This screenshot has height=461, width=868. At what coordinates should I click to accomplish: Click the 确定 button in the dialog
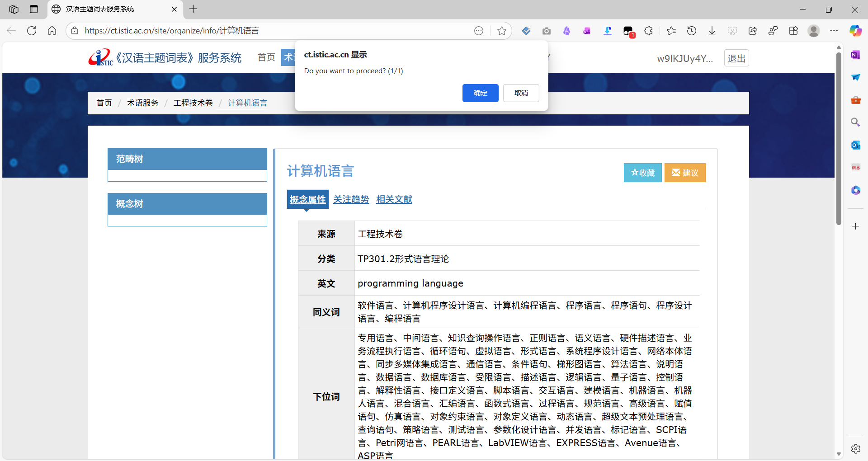pos(480,93)
